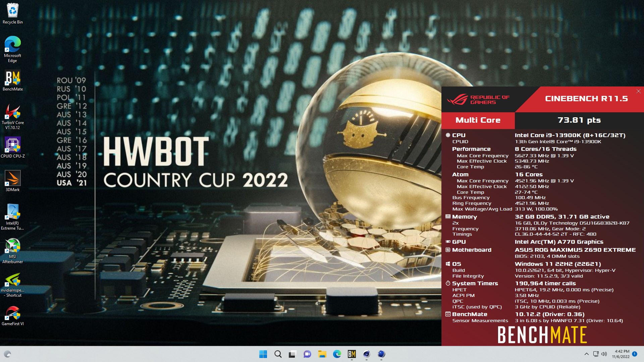The image size is (644, 362).
Task: Click ASUS ROG MAXIMUS Z690 EXTREME value
Action: pos(575,250)
